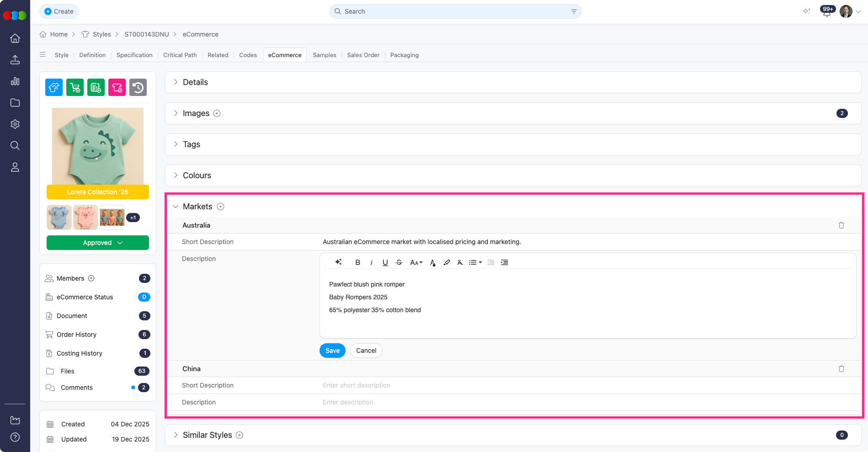The height and width of the screenshot is (452, 868).
Task: Switch to the Samples tab
Action: 324,55
